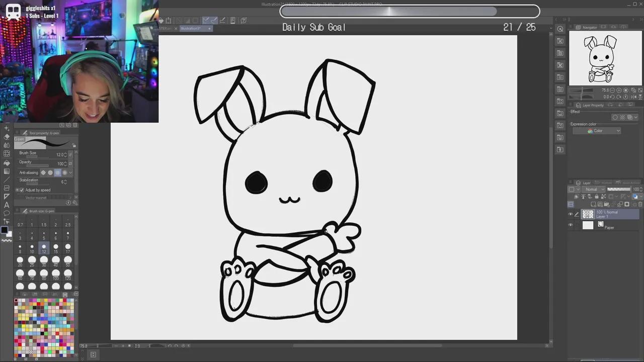Image resolution: width=644 pixels, height=362 pixels.
Task: Click the black main color swatch
Action: (4, 230)
